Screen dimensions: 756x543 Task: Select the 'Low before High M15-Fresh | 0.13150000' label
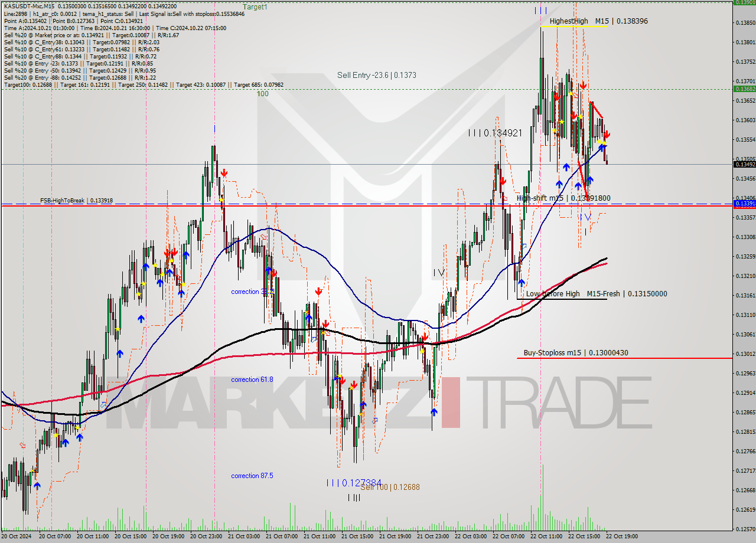point(597,293)
